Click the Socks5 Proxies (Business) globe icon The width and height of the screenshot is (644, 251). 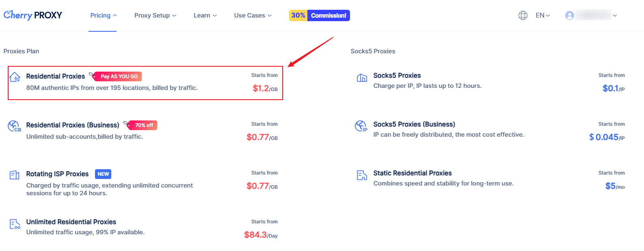[361, 126]
